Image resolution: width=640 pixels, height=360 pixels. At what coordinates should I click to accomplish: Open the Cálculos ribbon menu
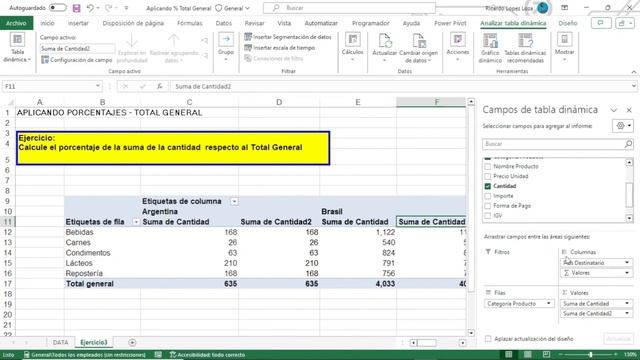[x=352, y=48]
